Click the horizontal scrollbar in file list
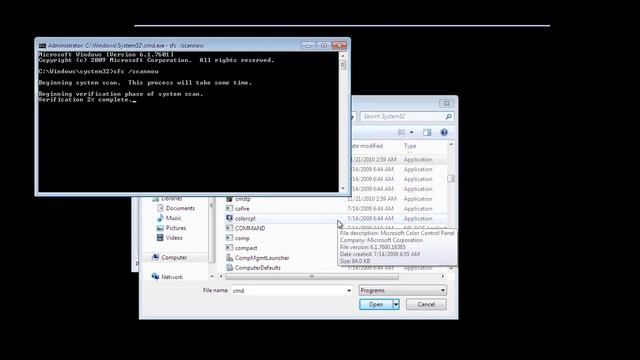Screen dimensions: 640x360 312,276
